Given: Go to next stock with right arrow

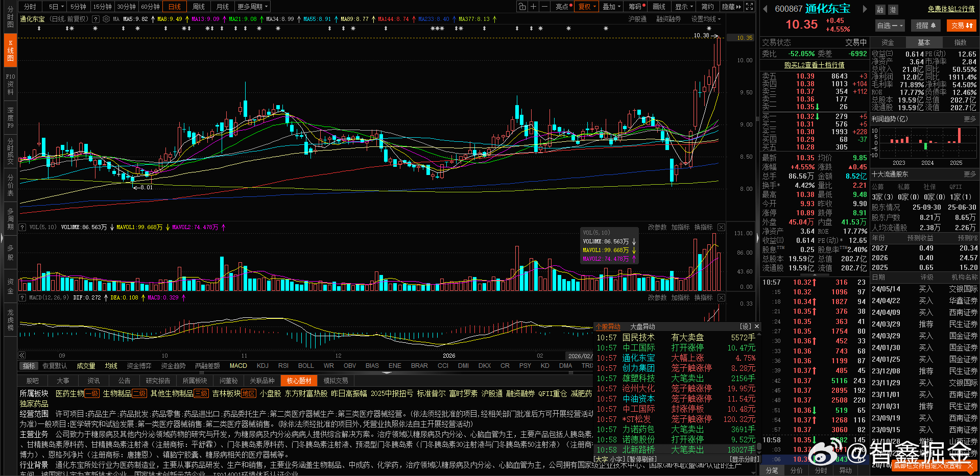Looking at the screenshot, I should [865, 9].
